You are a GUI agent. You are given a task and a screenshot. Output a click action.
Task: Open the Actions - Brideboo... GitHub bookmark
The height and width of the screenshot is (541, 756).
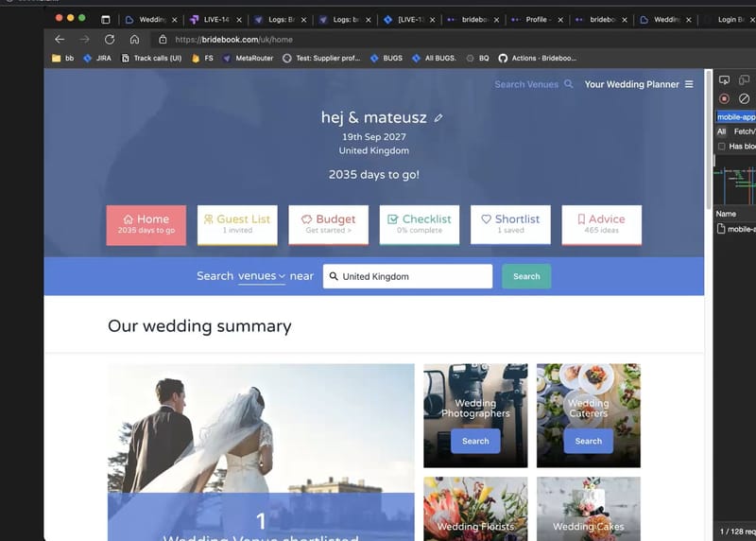pos(537,58)
